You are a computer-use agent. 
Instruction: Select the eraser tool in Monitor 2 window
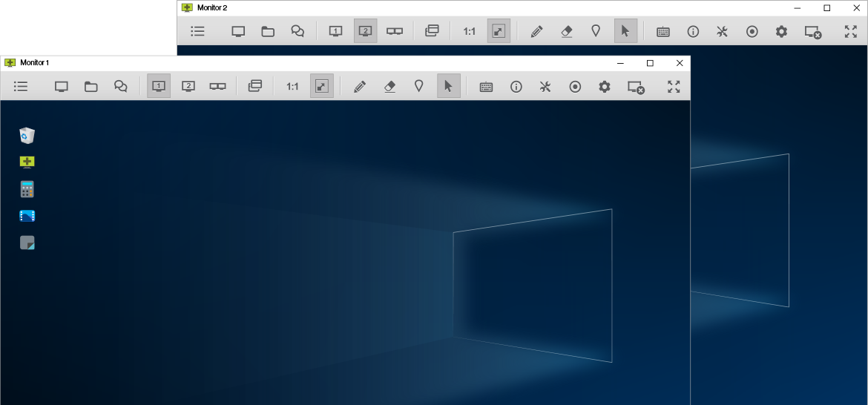click(566, 32)
